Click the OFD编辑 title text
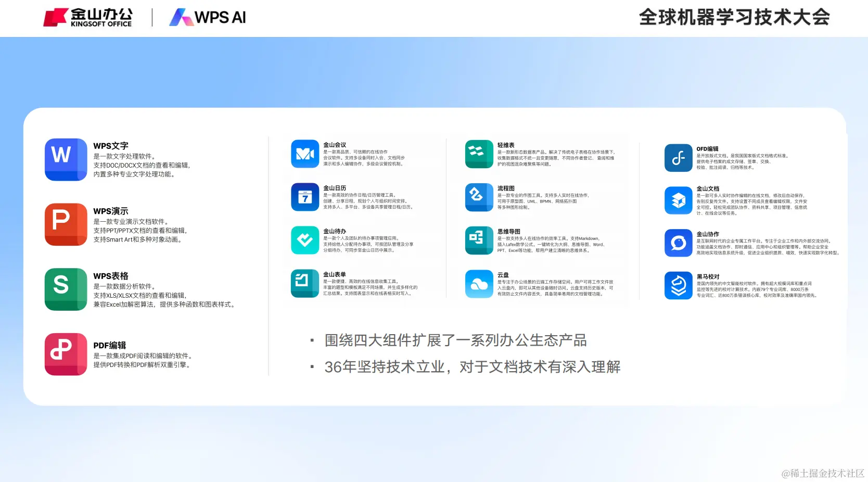The width and height of the screenshot is (868, 482). (708, 149)
